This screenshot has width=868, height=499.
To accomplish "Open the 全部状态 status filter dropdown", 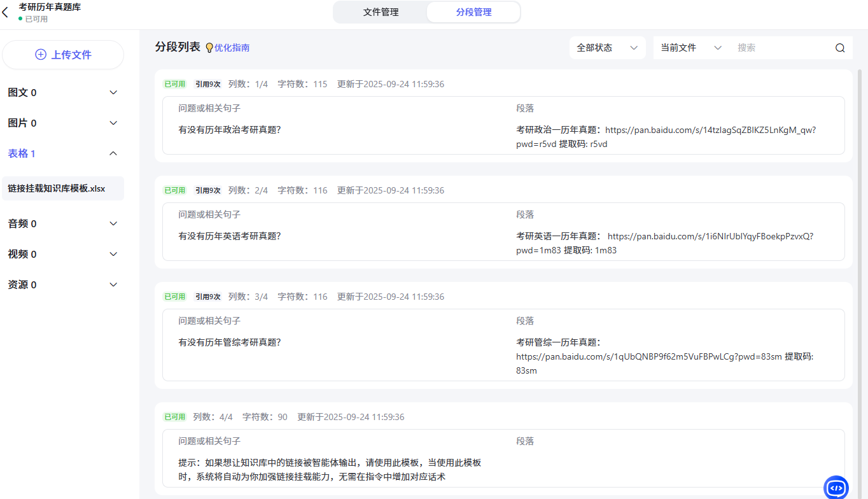I will coord(606,48).
